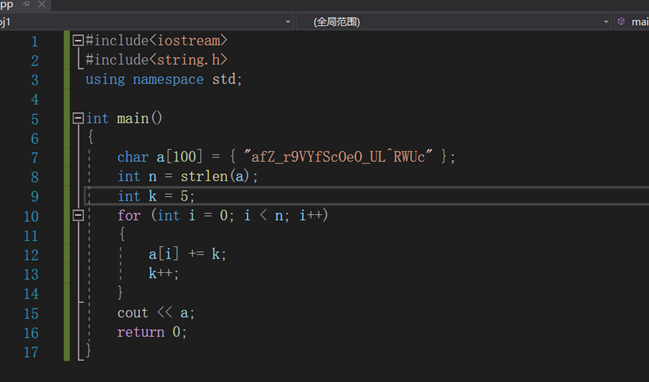Screen dimensions: 649x382
Task: Click on 'return 0;' statement
Action: click(x=152, y=332)
